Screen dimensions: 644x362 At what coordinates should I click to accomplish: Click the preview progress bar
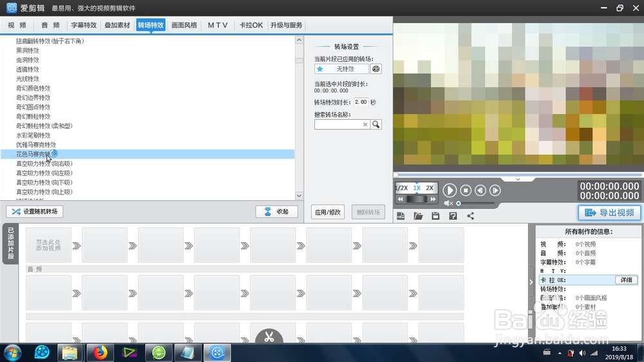click(x=518, y=175)
